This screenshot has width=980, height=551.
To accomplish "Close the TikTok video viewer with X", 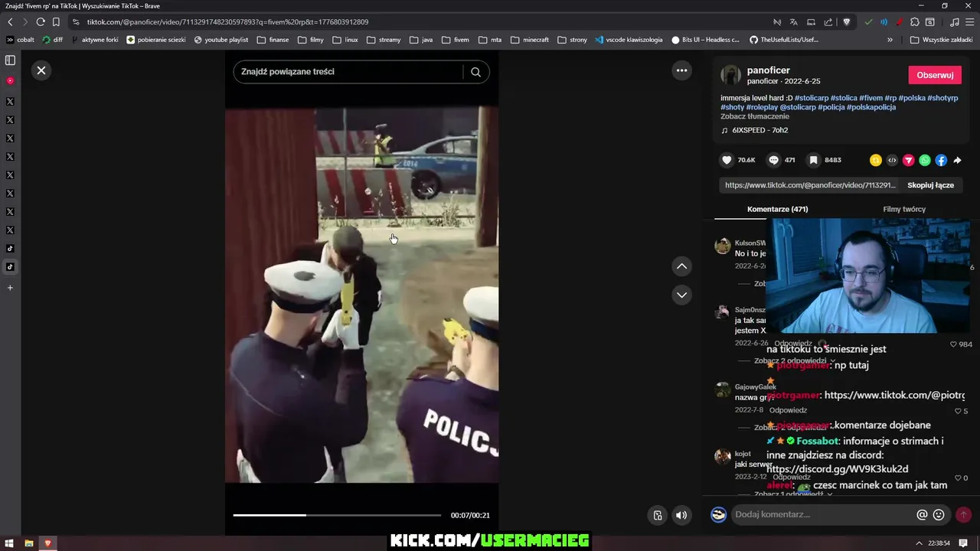I will pyautogui.click(x=41, y=70).
